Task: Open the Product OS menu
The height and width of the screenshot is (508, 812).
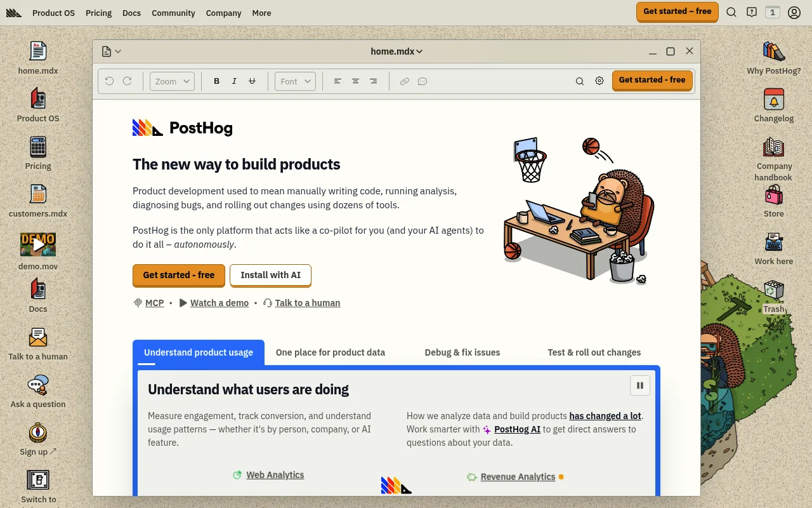Action: tap(53, 13)
